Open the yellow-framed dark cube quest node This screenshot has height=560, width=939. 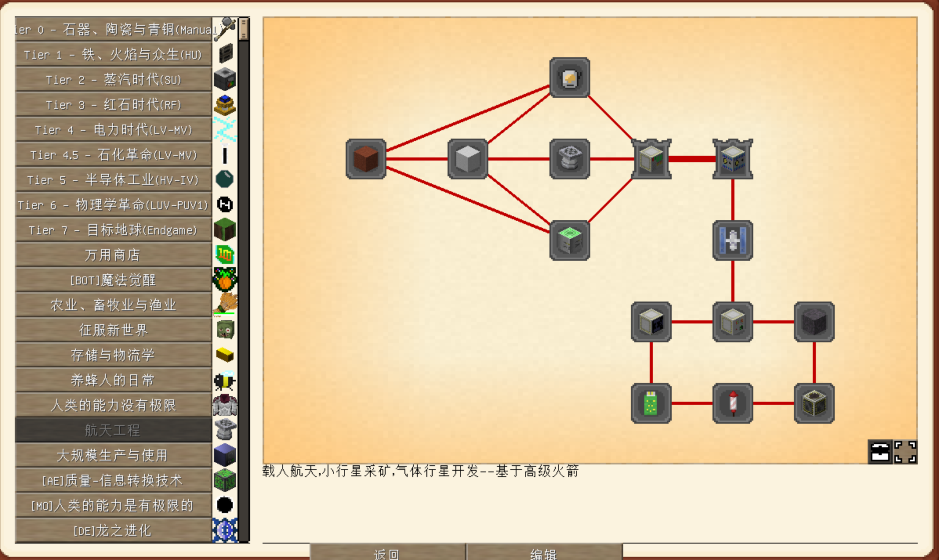tap(814, 403)
